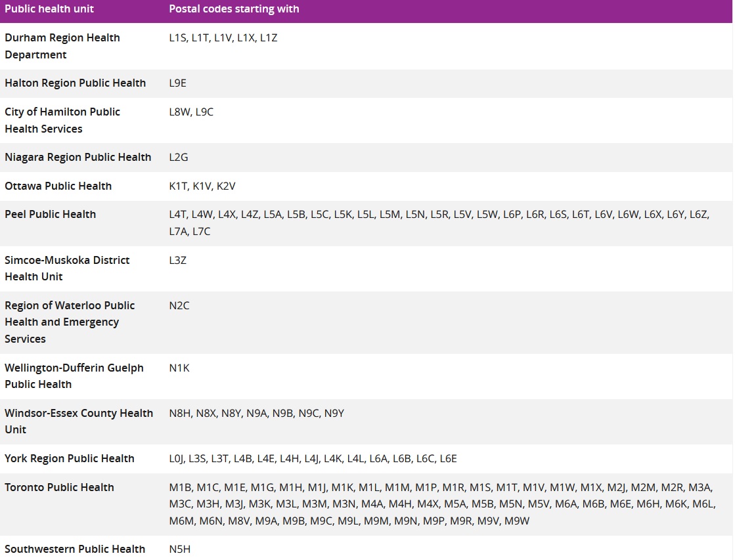The image size is (735, 560).
Task: Click Windsor-Essex postal codes starting with N8H
Action: (256, 414)
